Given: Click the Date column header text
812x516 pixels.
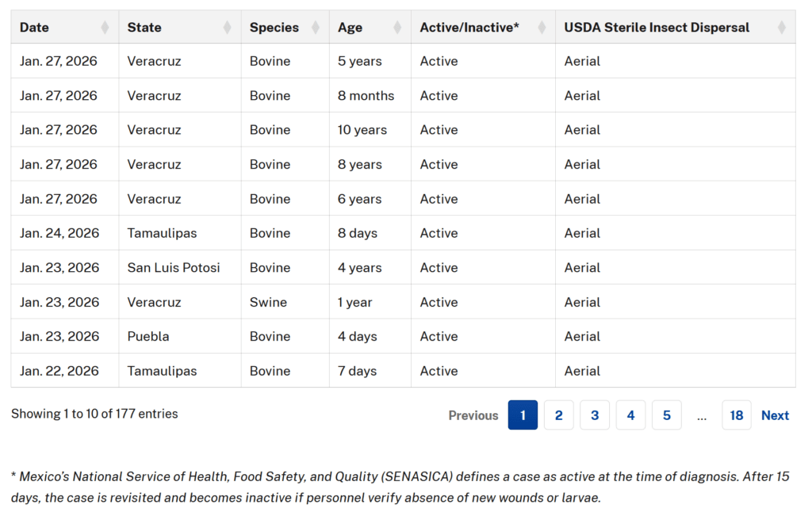Looking at the screenshot, I should point(35,28).
